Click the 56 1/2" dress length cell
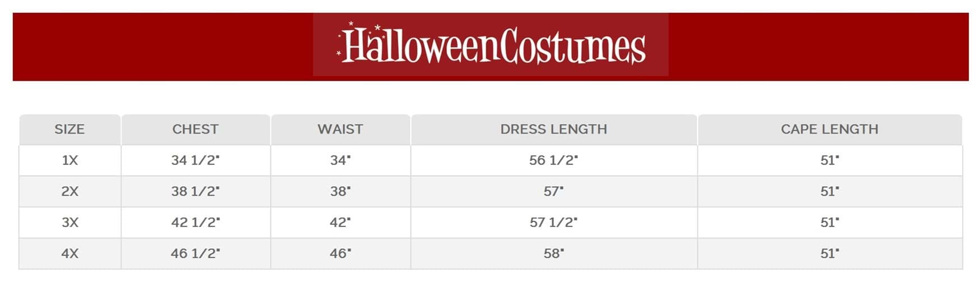The image size is (980, 288). coord(553,160)
